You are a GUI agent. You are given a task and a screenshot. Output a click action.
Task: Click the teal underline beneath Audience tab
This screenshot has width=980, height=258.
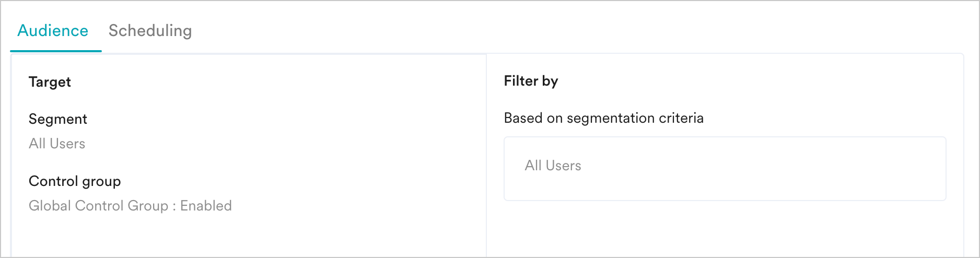pos(56,51)
